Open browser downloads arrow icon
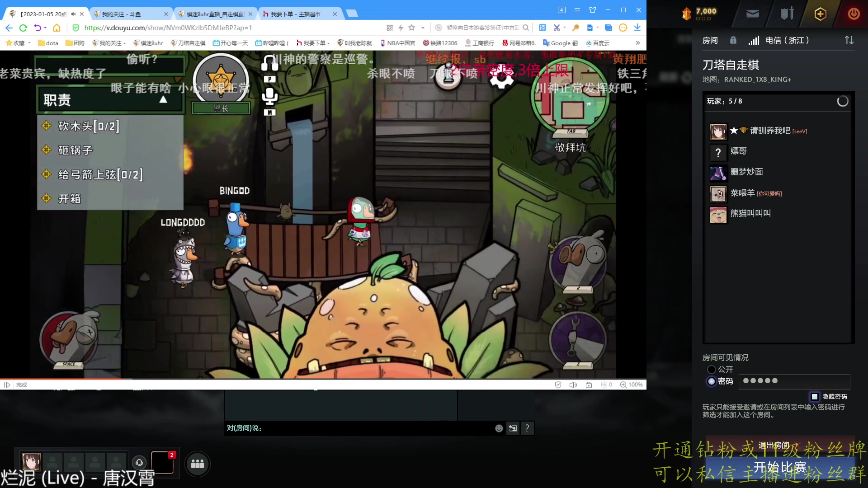Viewport: 868px width, 488px height. point(637,28)
